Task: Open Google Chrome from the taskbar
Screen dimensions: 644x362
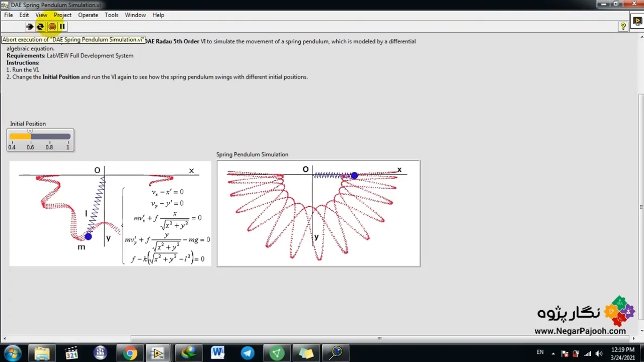Action: 130,353
